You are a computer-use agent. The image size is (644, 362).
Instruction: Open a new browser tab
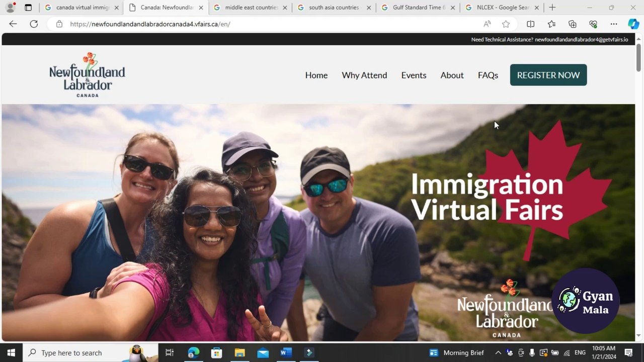coord(552,8)
